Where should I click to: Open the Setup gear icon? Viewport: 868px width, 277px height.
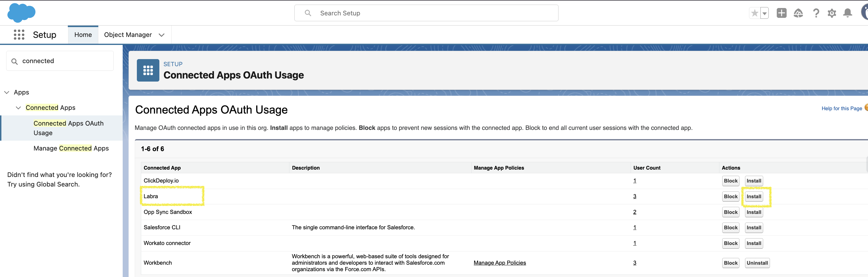832,13
